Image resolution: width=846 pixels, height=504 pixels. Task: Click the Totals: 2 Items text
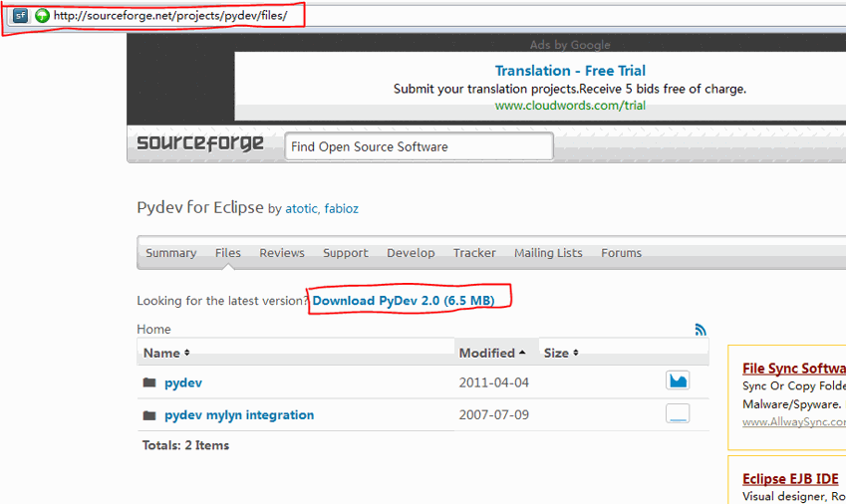[x=185, y=445]
